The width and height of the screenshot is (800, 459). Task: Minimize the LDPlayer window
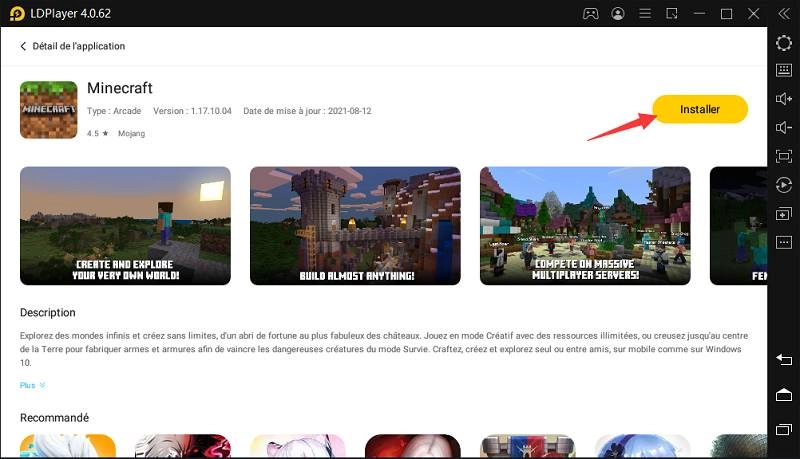[x=699, y=14]
